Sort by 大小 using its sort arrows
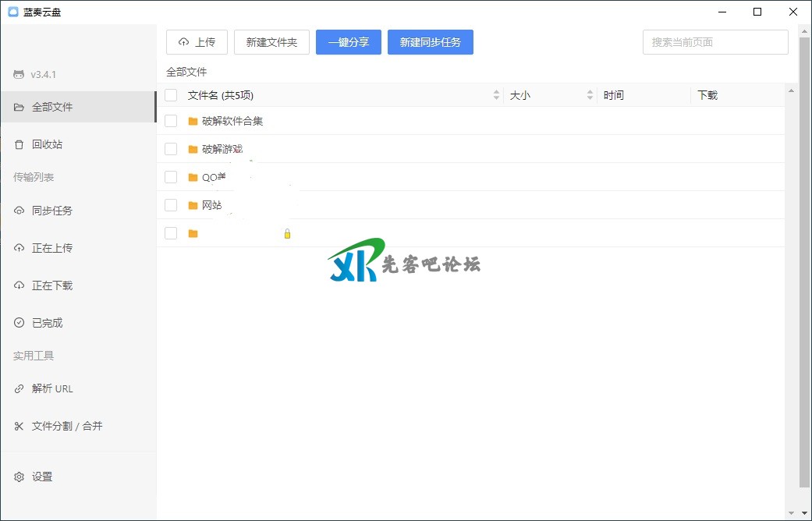 pos(590,95)
